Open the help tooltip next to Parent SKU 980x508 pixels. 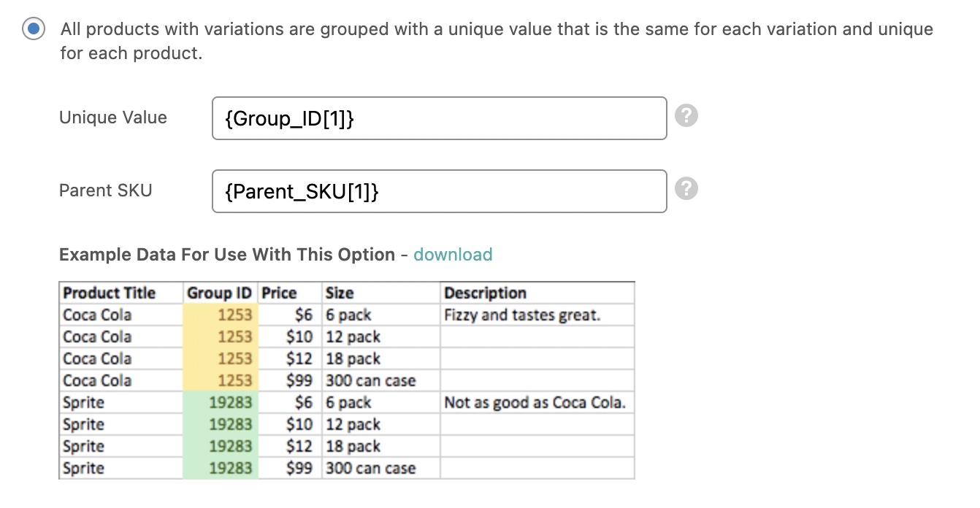(x=686, y=189)
